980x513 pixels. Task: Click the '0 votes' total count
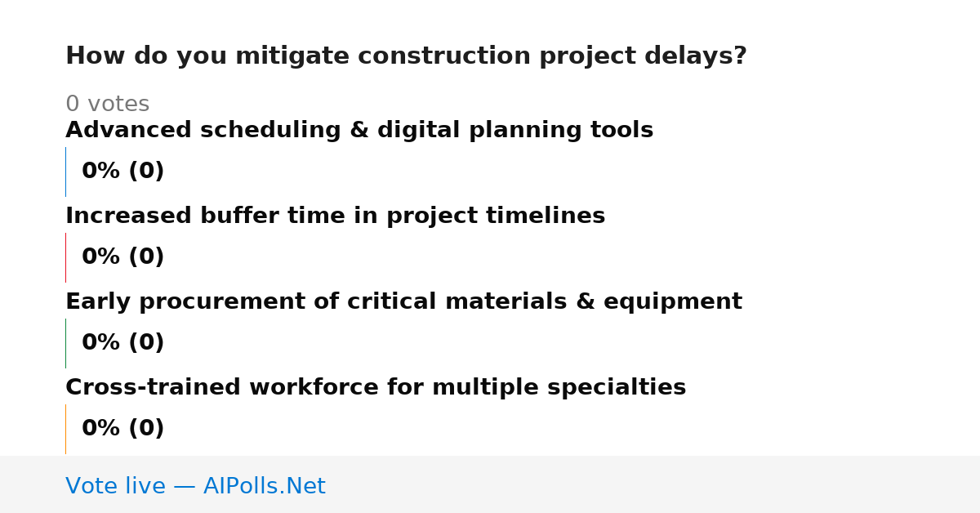click(x=107, y=105)
